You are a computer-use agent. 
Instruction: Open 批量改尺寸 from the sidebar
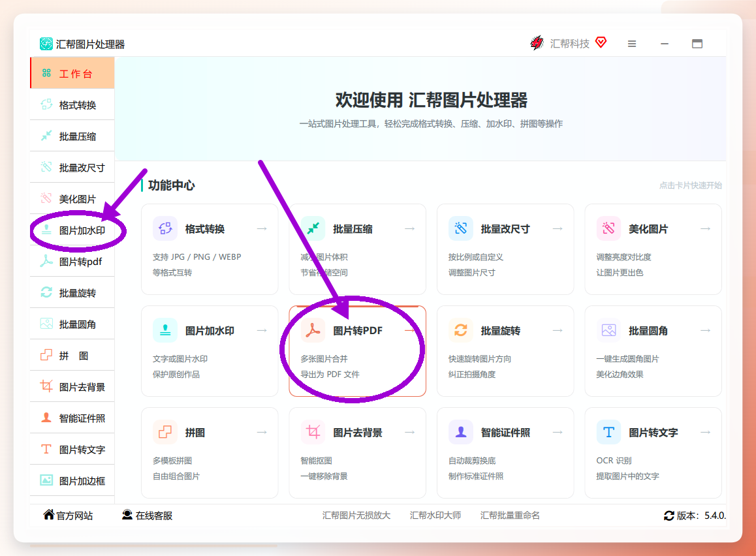pos(72,167)
